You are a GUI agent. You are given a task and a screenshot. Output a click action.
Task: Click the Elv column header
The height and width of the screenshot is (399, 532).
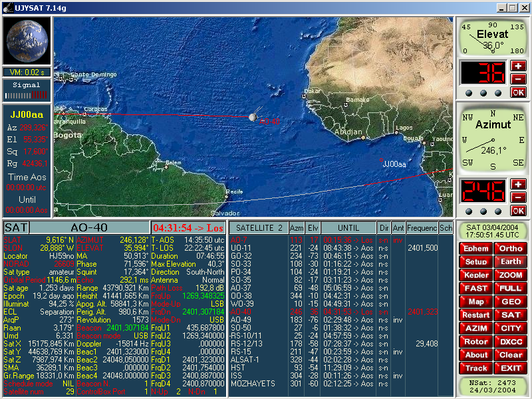pyautogui.click(x=313, y=227)
